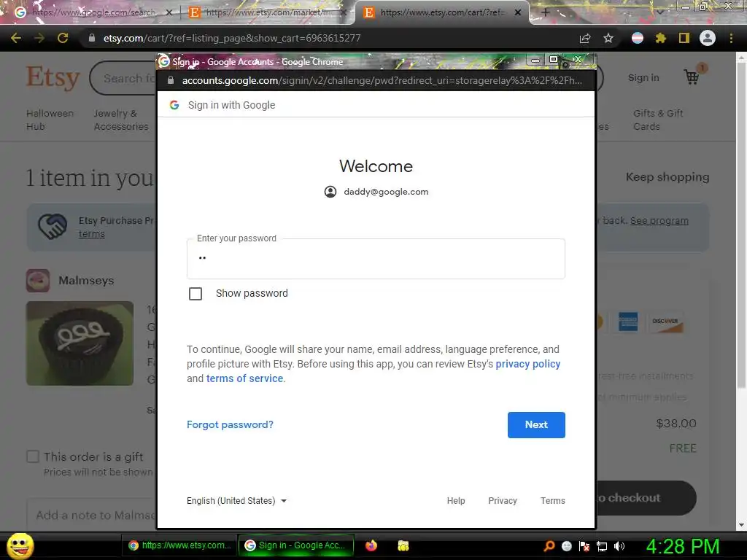Screen dimensions: 747x560
Task: Launch Firefox from the taskbar
Action: (x=371, y=545)
